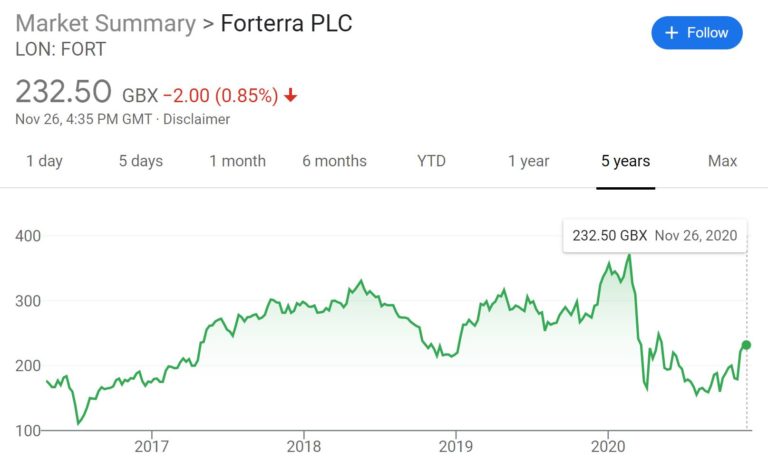
Task: Select the 1 day range tab
Action: 44,161
